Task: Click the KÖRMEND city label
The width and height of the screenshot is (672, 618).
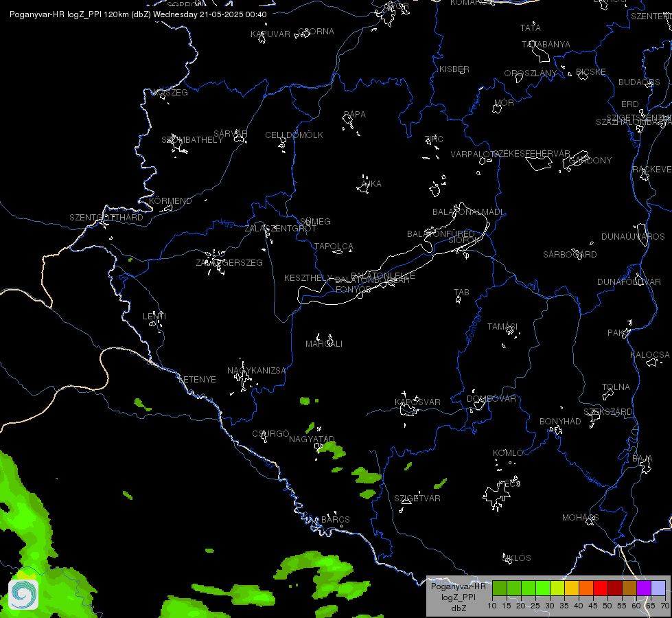Action: coord(170,201)
